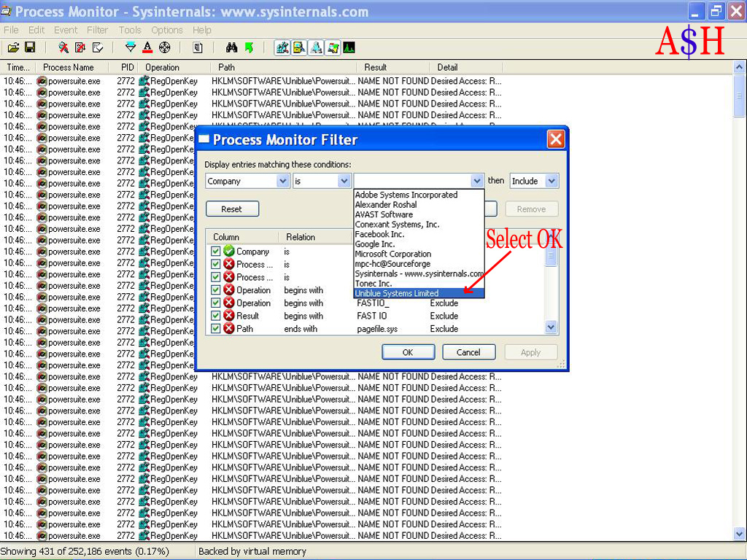Toggle Show File System Activity icon

(299, 47)
